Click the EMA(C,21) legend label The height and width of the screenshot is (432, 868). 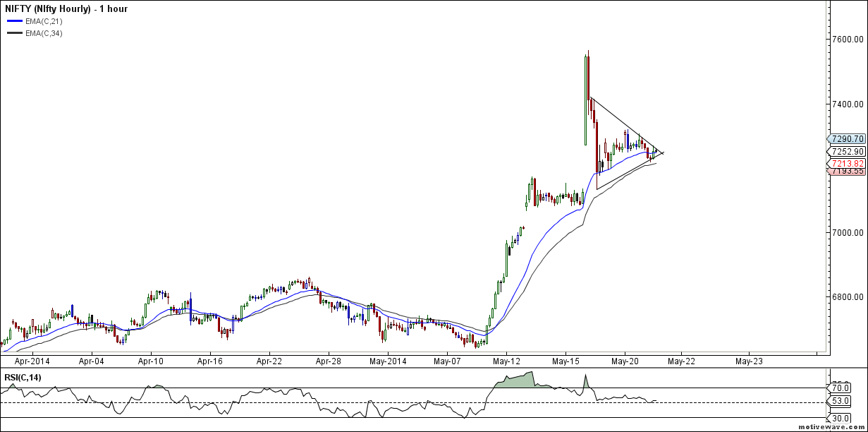tap(44, 21)
